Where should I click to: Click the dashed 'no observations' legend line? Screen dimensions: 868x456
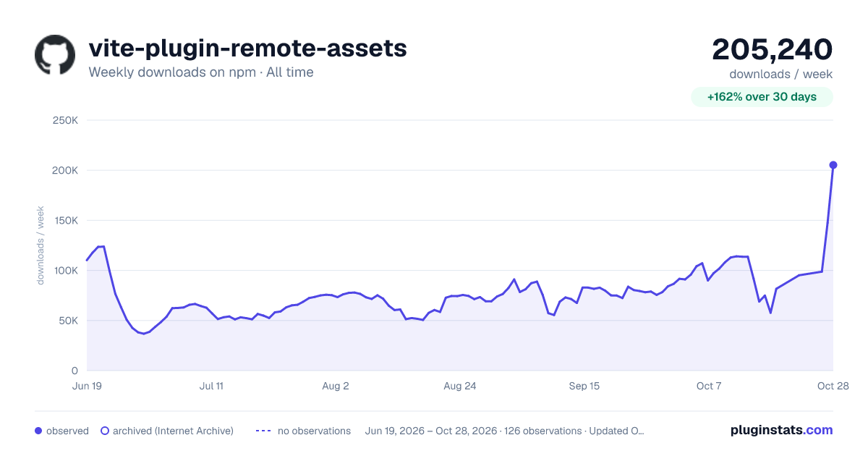[263, 431]
